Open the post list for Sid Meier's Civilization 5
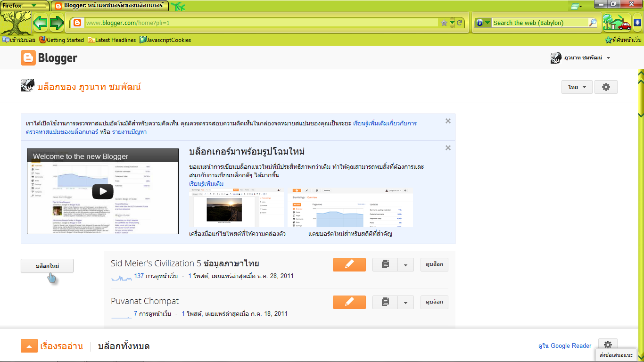644x362 pixels. [385, 264]
